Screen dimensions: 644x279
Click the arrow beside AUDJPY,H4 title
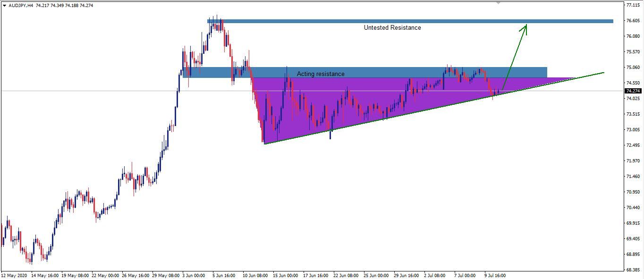pos(4,6)
